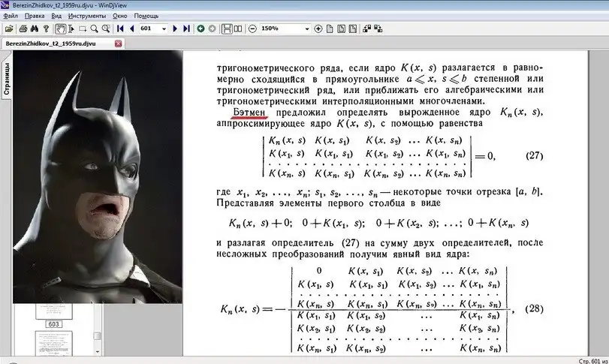609x364 pixels.
Task: Toggle the rectangle selection tool
Action: (83, 29)
